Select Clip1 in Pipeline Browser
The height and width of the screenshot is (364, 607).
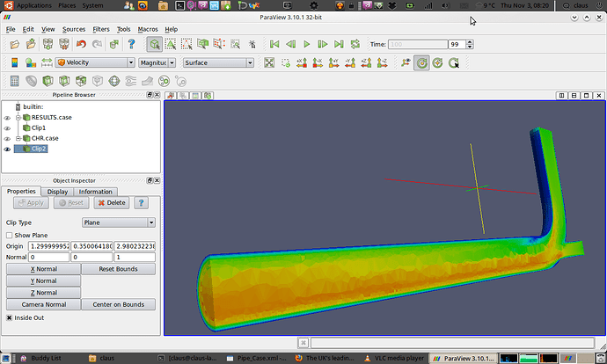coord(39,127)
